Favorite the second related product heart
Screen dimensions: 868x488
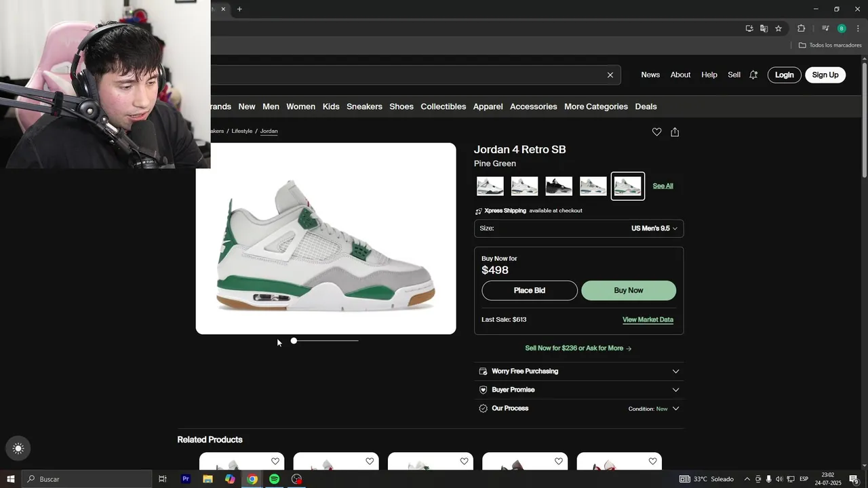pos(370,462)
